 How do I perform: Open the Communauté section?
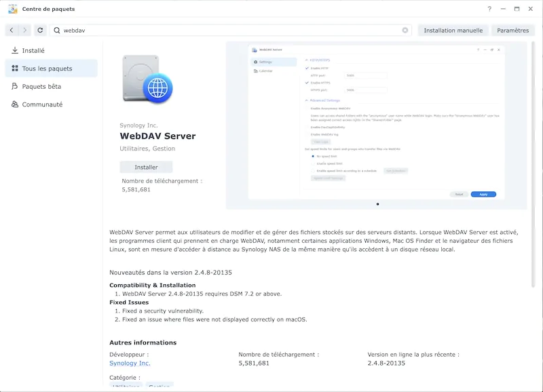coord(52,104)
